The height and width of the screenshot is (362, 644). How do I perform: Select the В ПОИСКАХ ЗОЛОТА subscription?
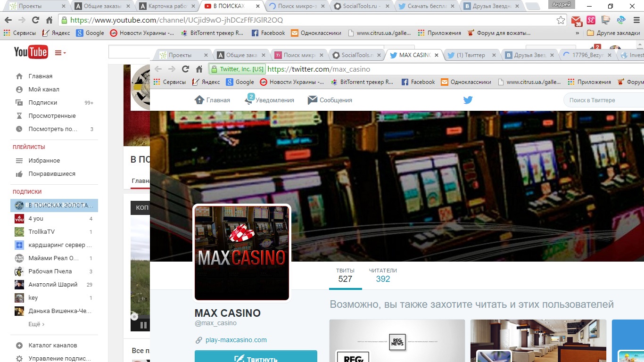pos(54,205)
